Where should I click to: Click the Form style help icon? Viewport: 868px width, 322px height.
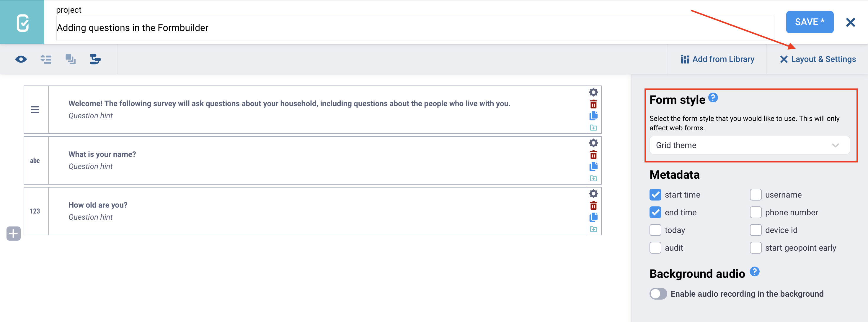713,98
